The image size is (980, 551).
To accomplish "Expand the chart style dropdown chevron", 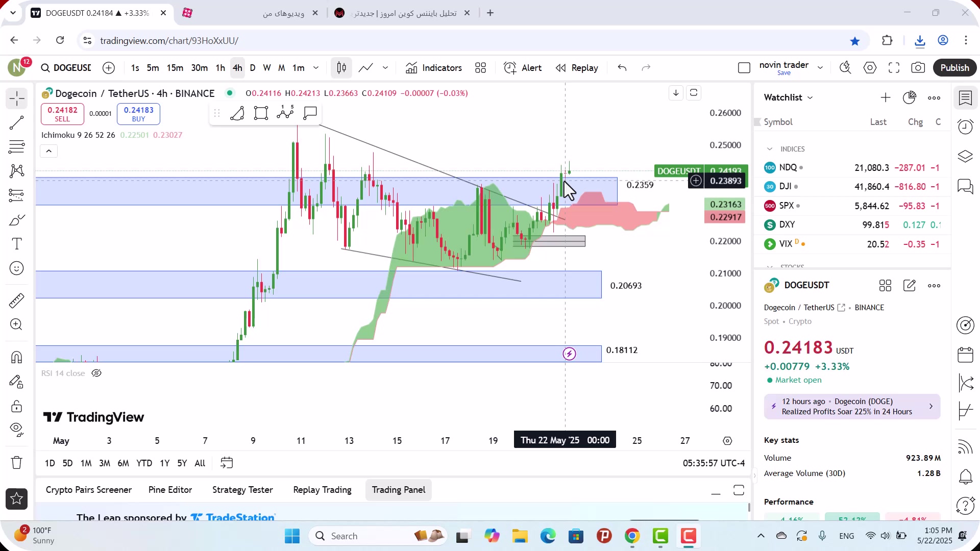I will click(x=385, y=68).
